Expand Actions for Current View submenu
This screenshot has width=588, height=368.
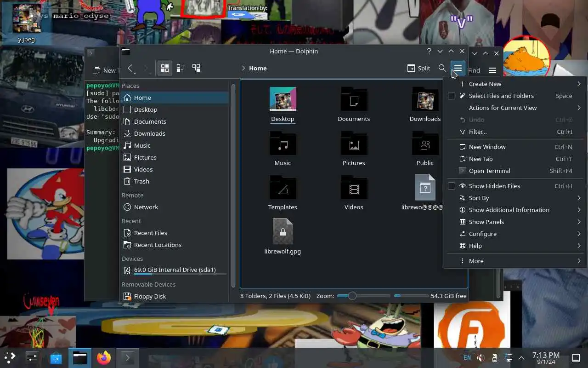click(515, 108)
